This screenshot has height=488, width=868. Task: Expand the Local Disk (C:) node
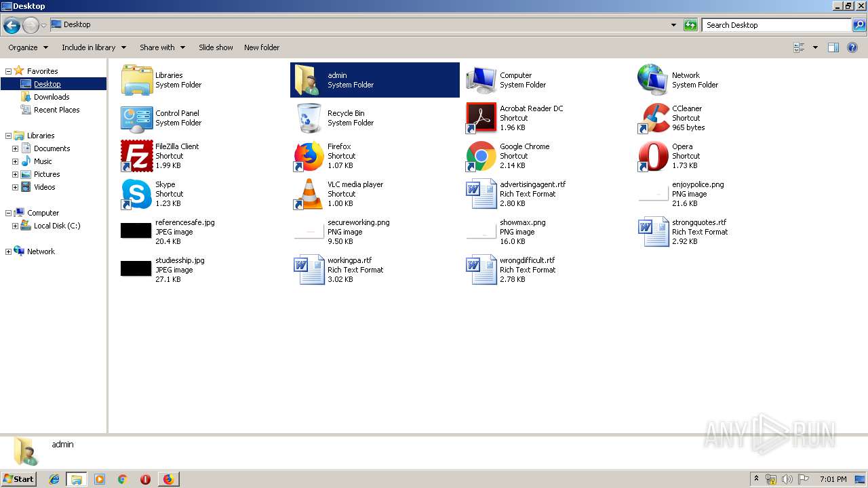(x=15, y=226)
